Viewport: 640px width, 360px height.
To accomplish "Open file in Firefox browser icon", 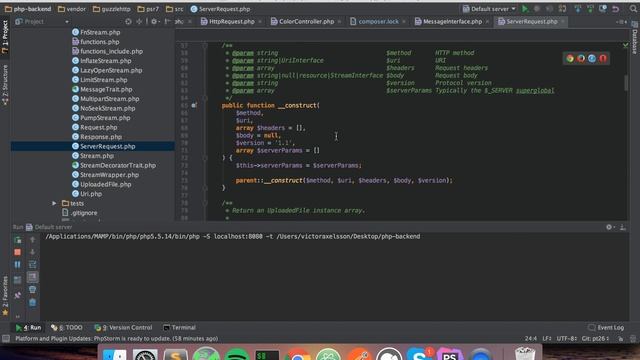I will (581, 58).
